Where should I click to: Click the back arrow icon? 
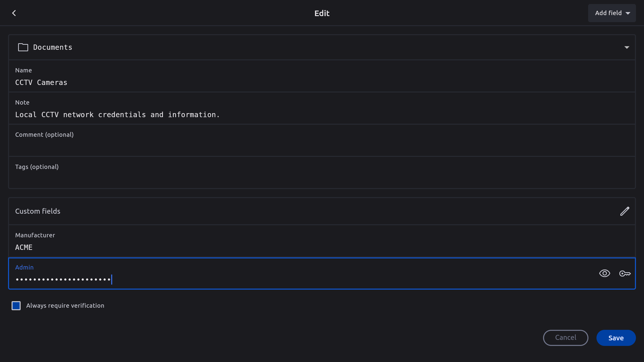click(x=14, y=13)
